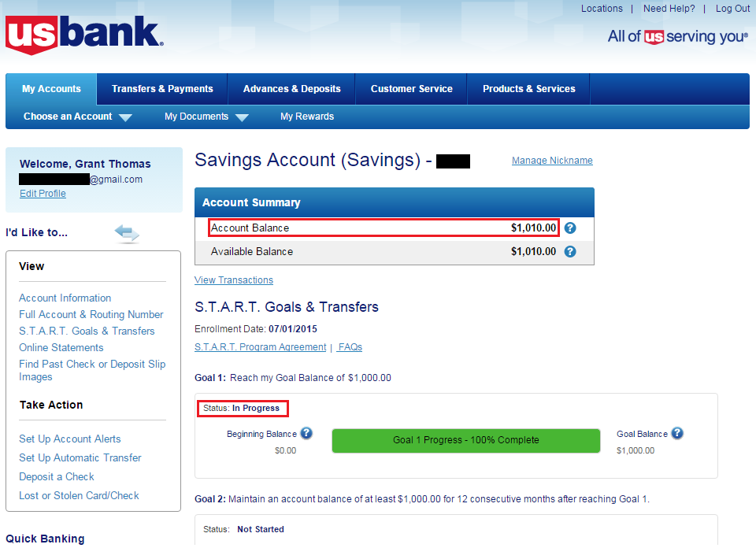This screenshot has height=548, width=756.
Task: Click the Account Summary header
Action: [x=395, y=202]
